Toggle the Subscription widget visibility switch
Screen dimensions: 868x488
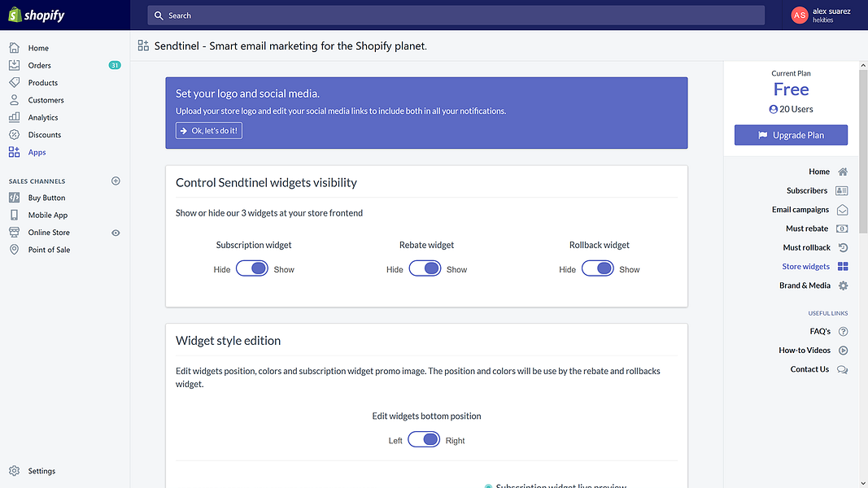(252, 269)
